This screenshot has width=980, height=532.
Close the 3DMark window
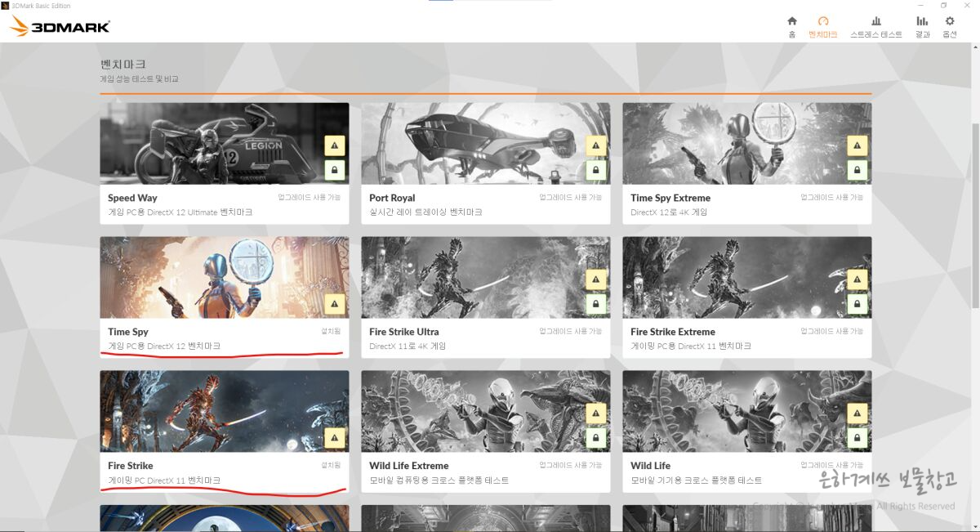(x=967, y=5)
